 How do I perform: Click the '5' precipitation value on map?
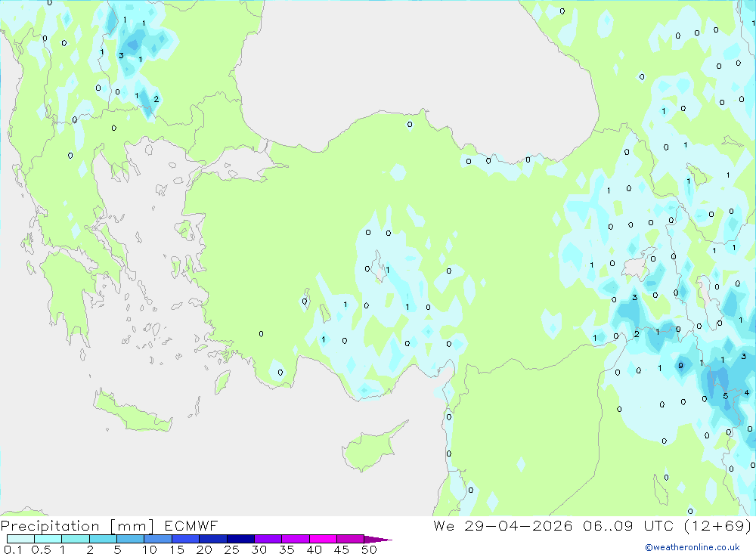pyautogui.click(x=726, y=396)
